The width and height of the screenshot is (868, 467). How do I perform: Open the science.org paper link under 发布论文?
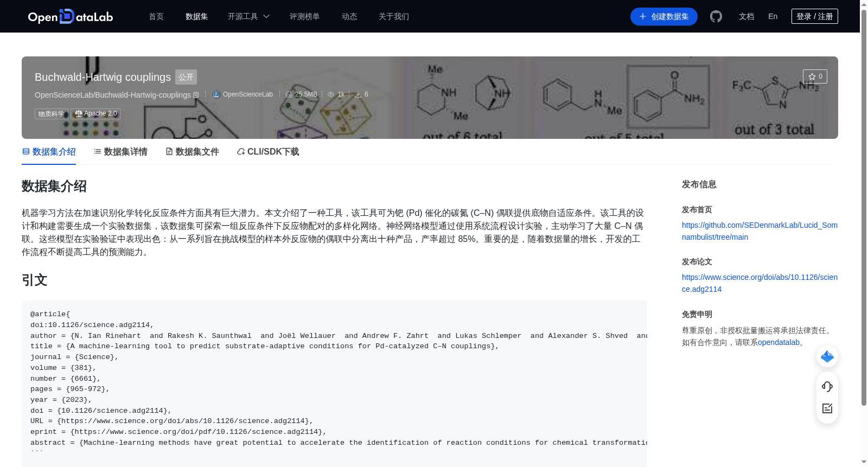[x=759, y=283]
